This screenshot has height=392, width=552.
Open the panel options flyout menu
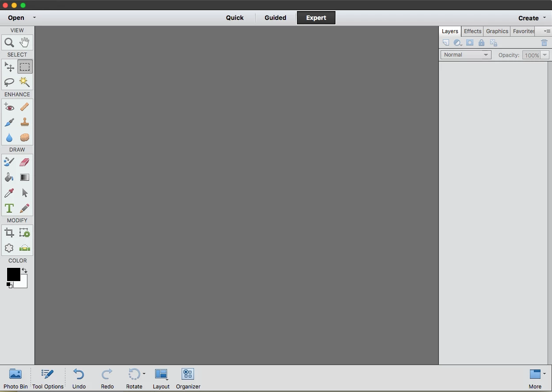tap(547, 31)
